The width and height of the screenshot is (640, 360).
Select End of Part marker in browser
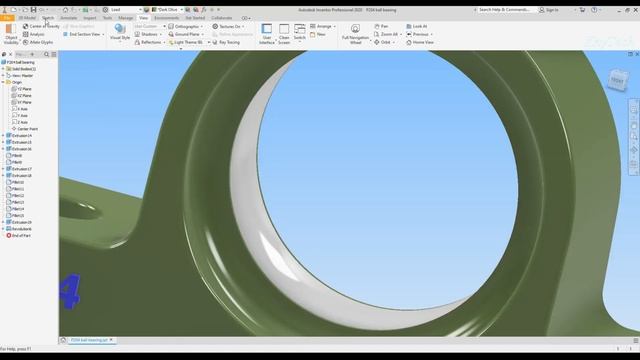[18, 236]
